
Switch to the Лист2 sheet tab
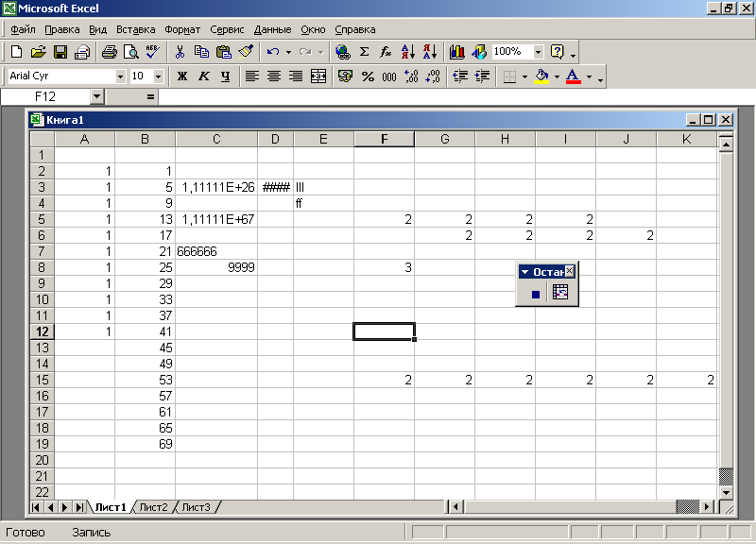tap(153, 507)
